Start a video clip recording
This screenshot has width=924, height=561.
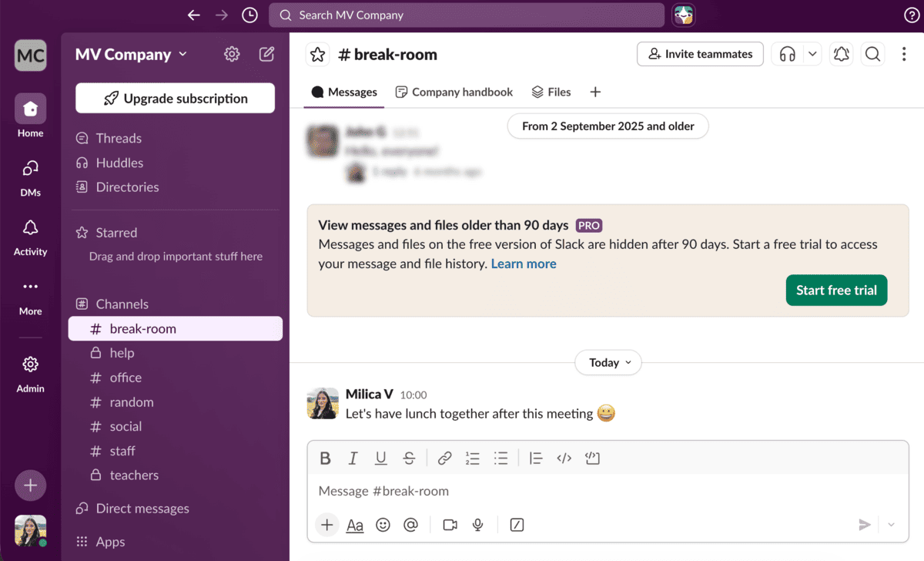[x=449, y=525]
